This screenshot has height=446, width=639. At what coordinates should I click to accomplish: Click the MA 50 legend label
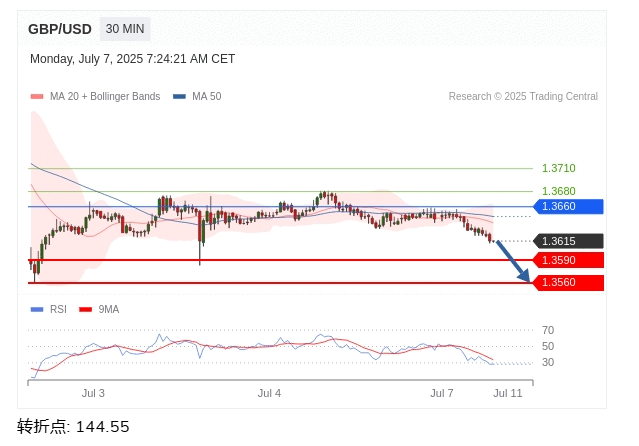(207, 97)
